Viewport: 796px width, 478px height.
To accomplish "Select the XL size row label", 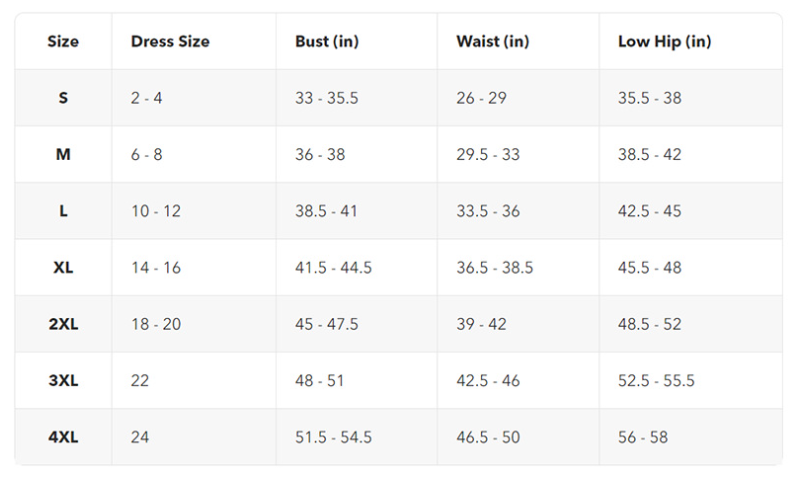I will point(63,268).
